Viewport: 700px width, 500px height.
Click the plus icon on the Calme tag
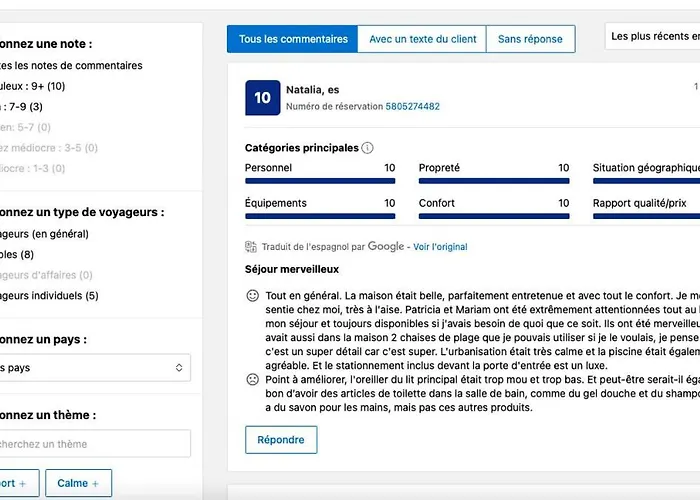click(96, 484)
